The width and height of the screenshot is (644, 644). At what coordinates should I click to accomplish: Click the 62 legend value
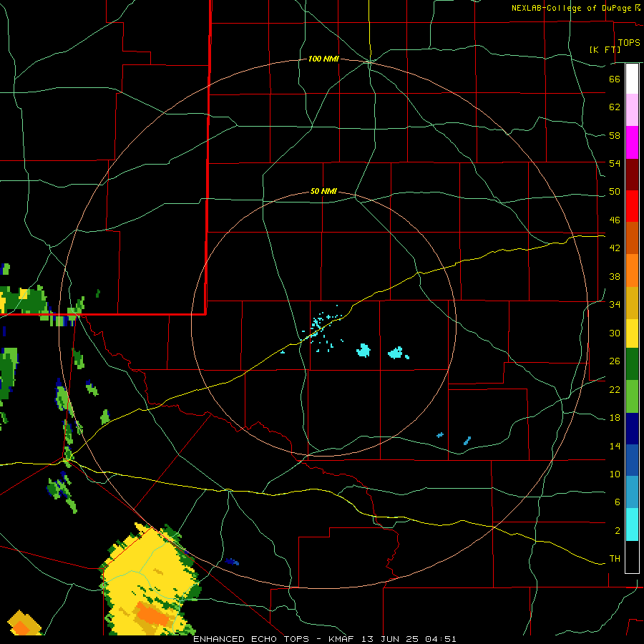click(x=615, y=107)
